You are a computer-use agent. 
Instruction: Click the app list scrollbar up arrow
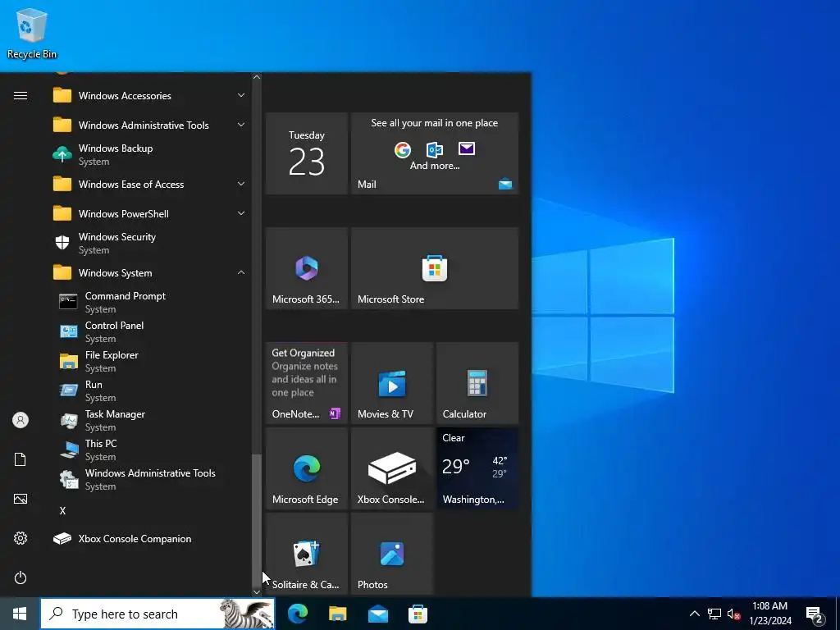click(257, 77)
